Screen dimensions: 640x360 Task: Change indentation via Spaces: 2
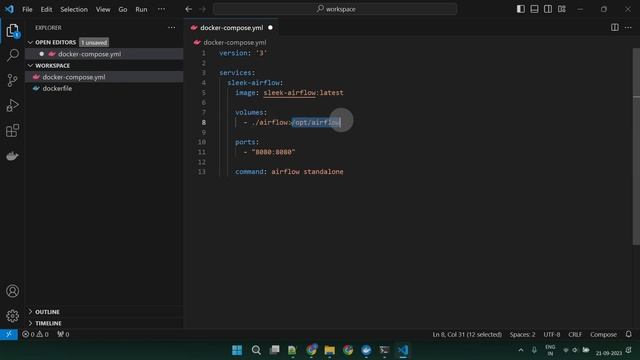pos(522,334)
